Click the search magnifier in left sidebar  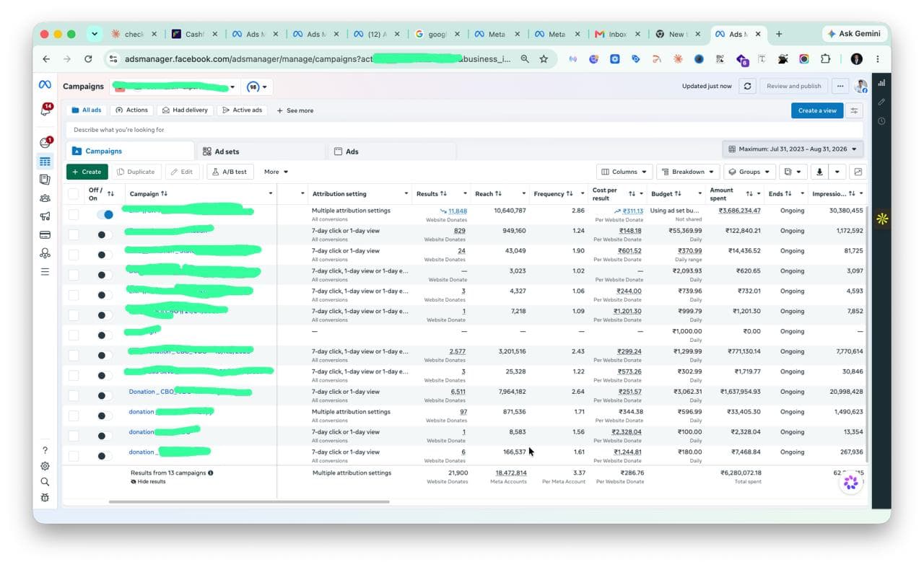tap(45, 482)
